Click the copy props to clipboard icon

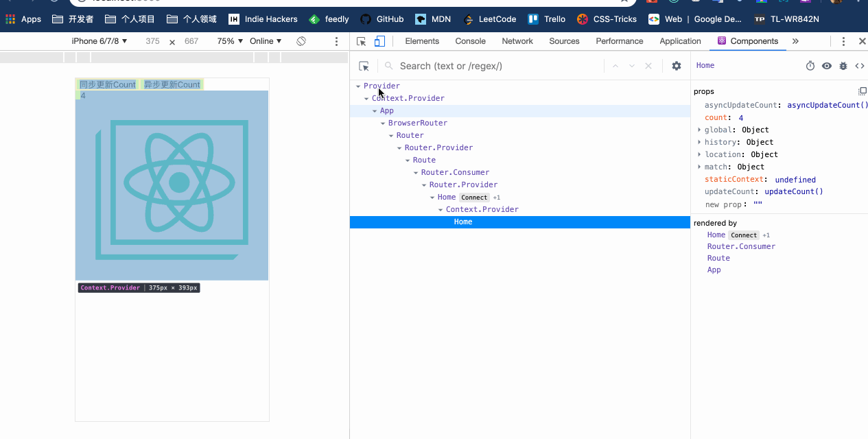[x=863, y=91]
